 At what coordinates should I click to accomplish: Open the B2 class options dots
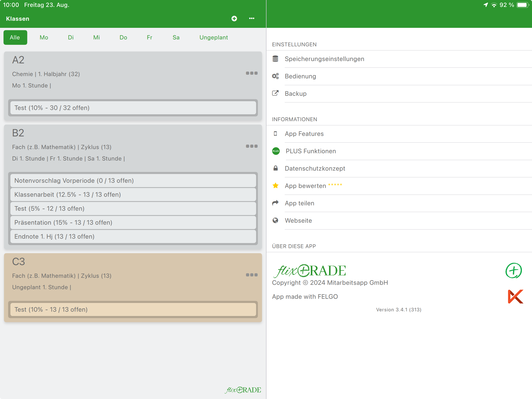pyautogui.click(x=251, y=146)
